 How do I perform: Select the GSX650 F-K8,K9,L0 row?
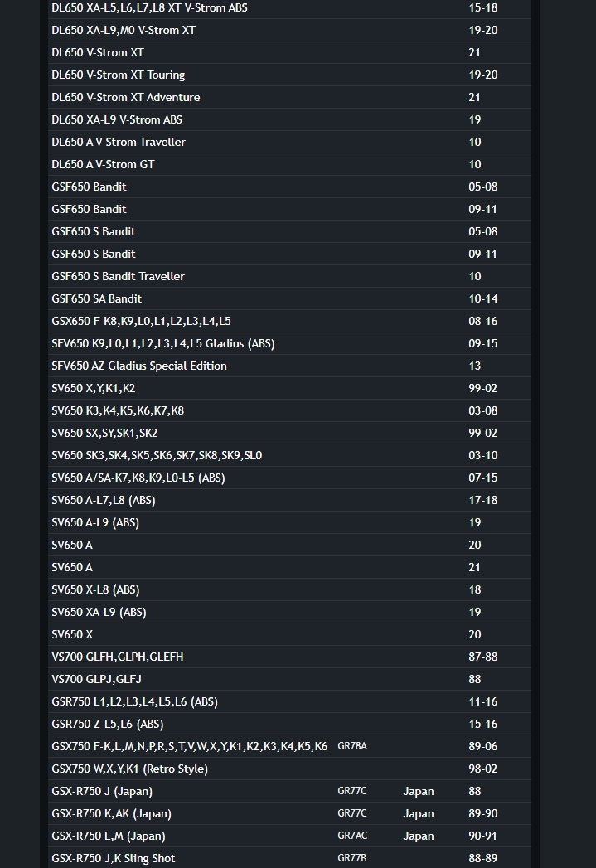coord(289,321)
